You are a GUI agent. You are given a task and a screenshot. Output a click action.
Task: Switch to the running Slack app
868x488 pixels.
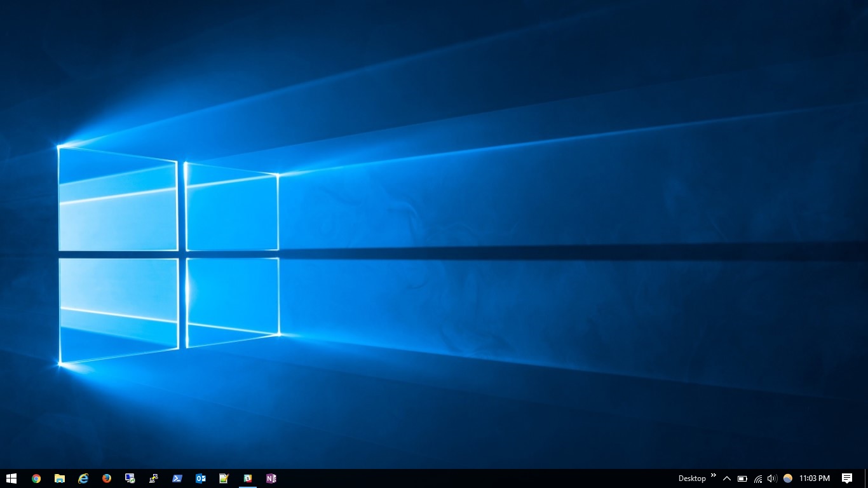pos(248,478)
